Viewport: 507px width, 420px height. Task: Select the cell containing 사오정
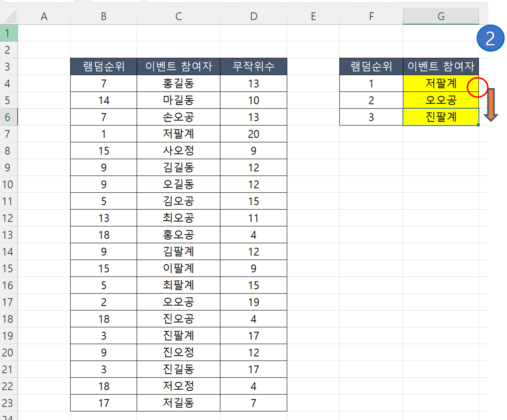[x=178, y=151]
